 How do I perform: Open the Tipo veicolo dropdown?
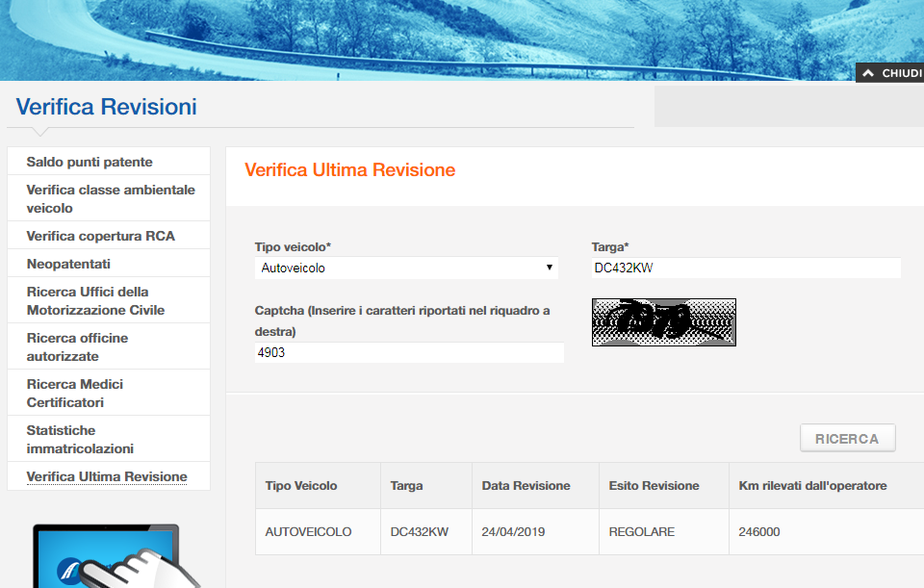[x=406, y=268]
